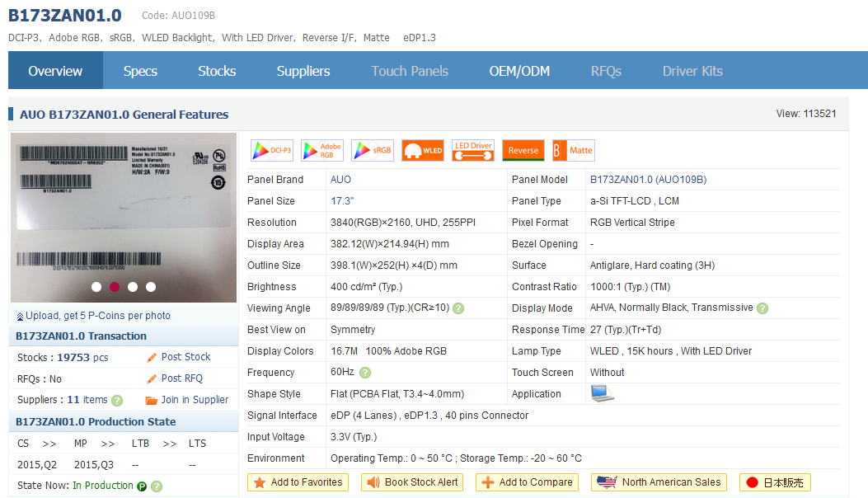
Task: Click Join in Supplier link
Action: (x=195, y=400)
